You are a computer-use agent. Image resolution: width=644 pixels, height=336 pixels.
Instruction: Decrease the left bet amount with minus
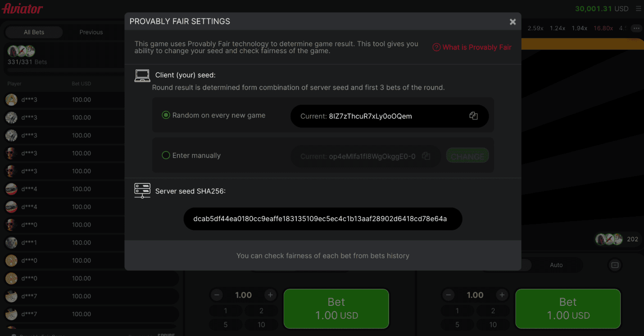coord(217,295)
